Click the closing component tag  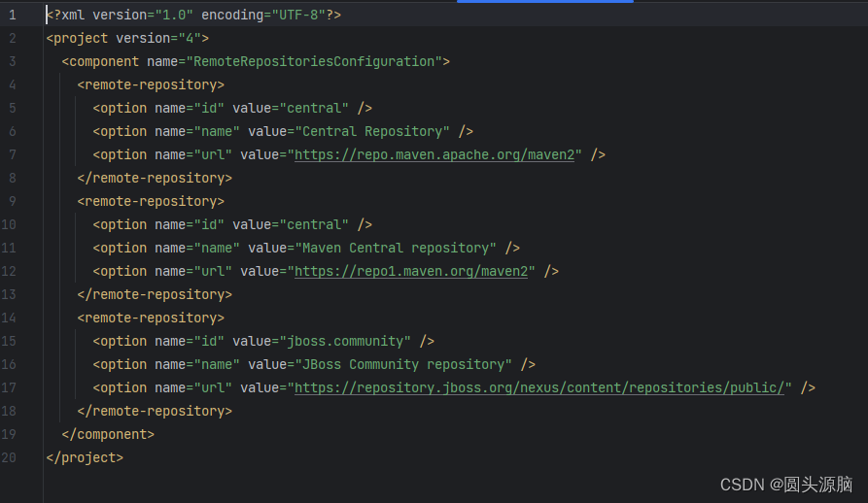[x=109, y=434]
